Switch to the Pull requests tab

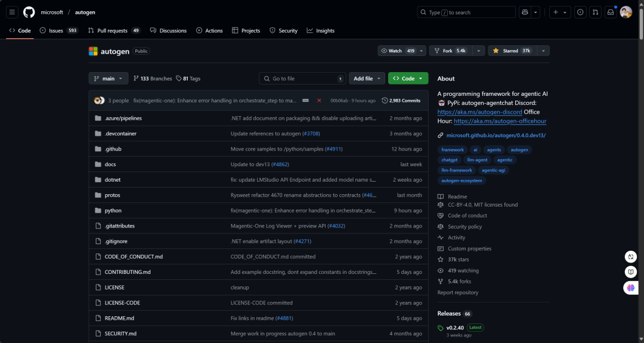tap(114, 31)
